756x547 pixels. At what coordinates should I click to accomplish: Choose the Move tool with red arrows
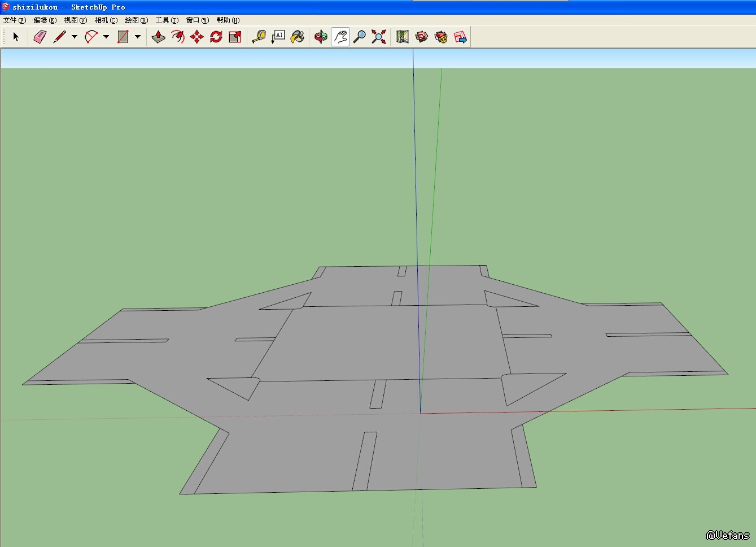point(196,37)
